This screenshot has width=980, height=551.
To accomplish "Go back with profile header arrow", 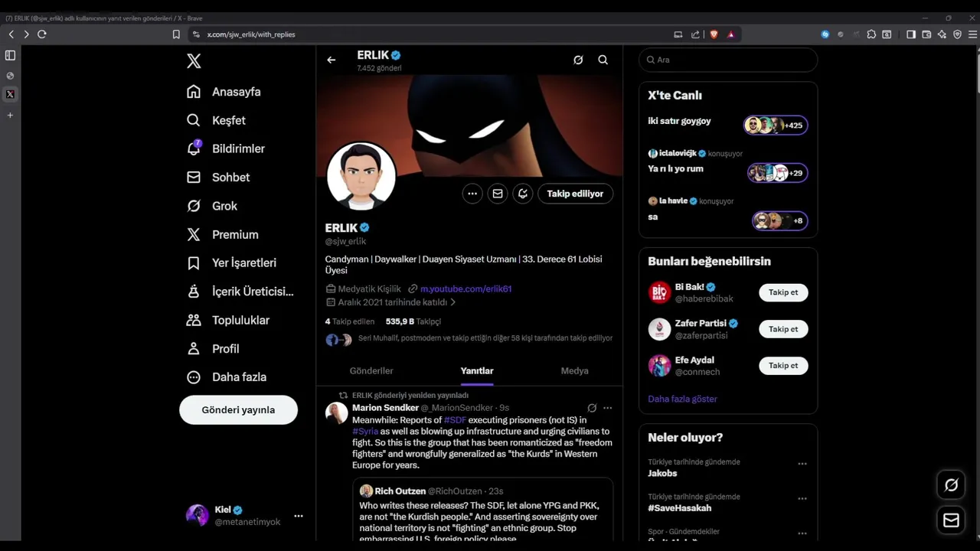I will click(x=331, y=60).
